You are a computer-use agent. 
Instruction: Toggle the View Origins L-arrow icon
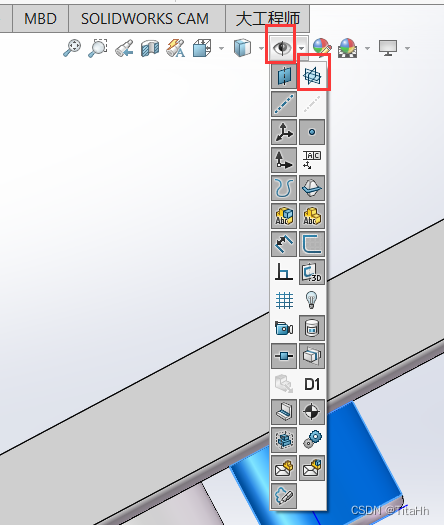click(284, 160)
